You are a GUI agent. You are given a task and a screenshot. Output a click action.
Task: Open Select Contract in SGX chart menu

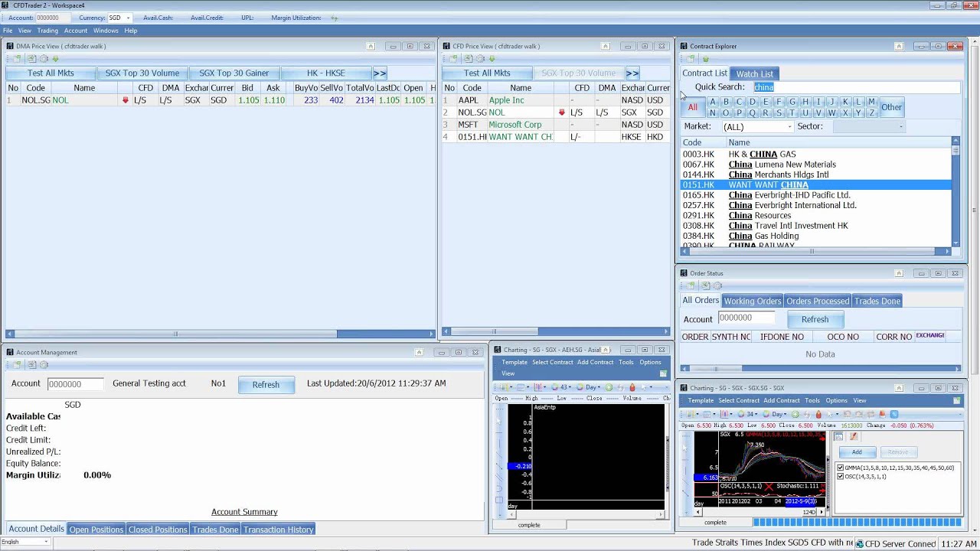739,400
